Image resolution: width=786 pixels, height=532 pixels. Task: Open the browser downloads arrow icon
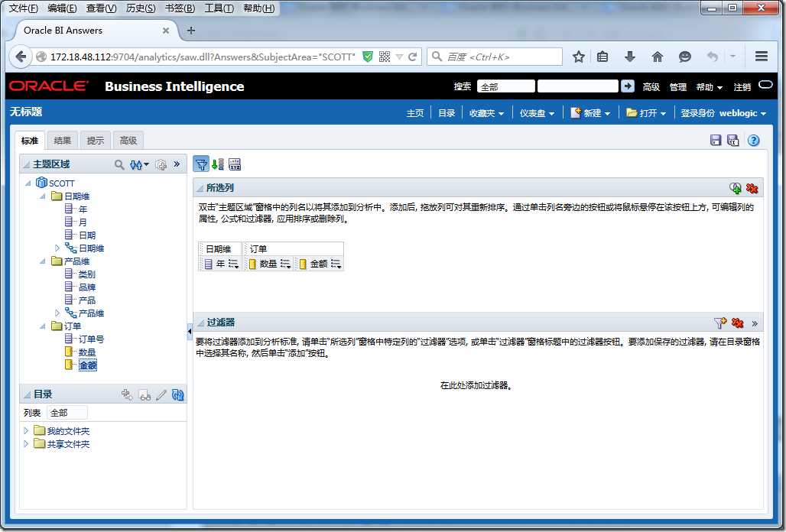[x=630, y=57]
